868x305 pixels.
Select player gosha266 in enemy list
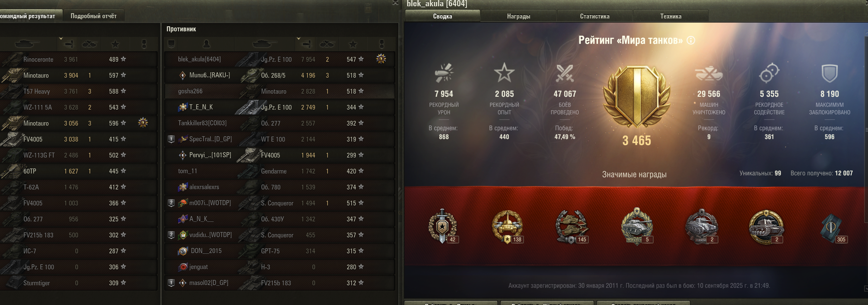279,91
